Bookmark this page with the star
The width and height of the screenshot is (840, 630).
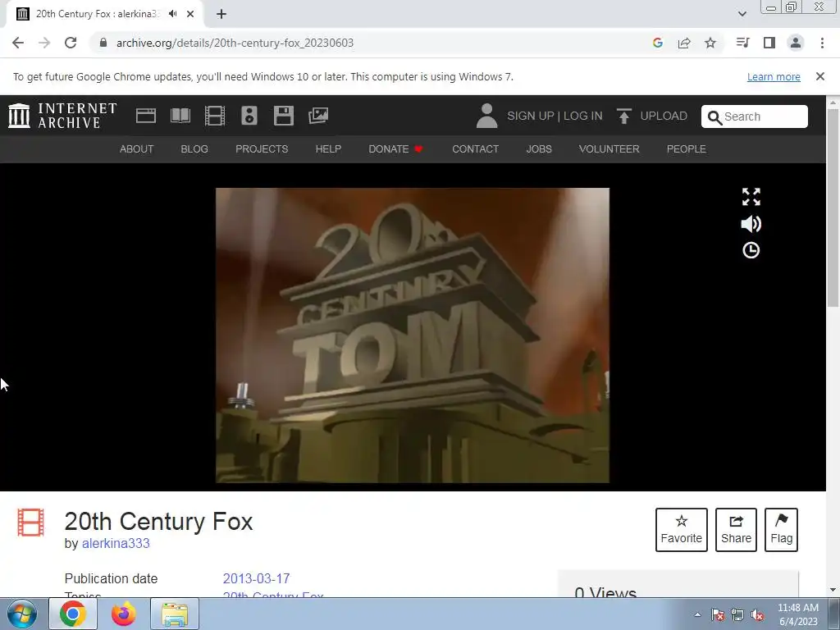710,43
